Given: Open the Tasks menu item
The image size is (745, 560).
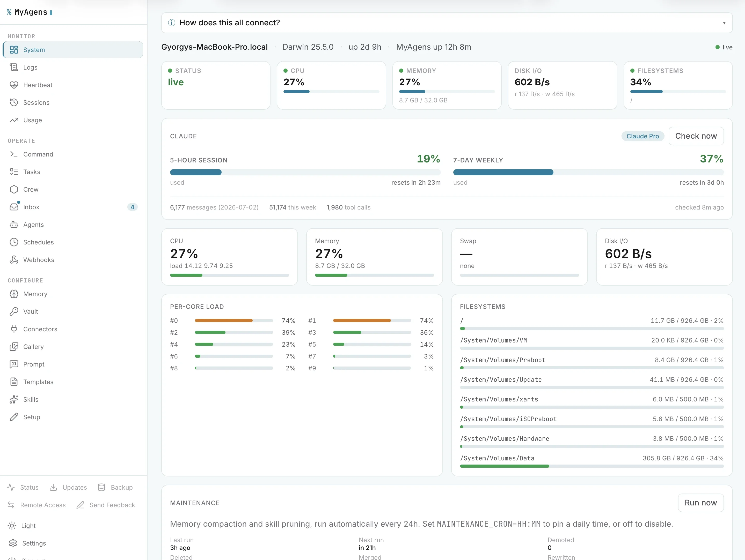Looking at the screenshot, I should click(x=72, y=172).
